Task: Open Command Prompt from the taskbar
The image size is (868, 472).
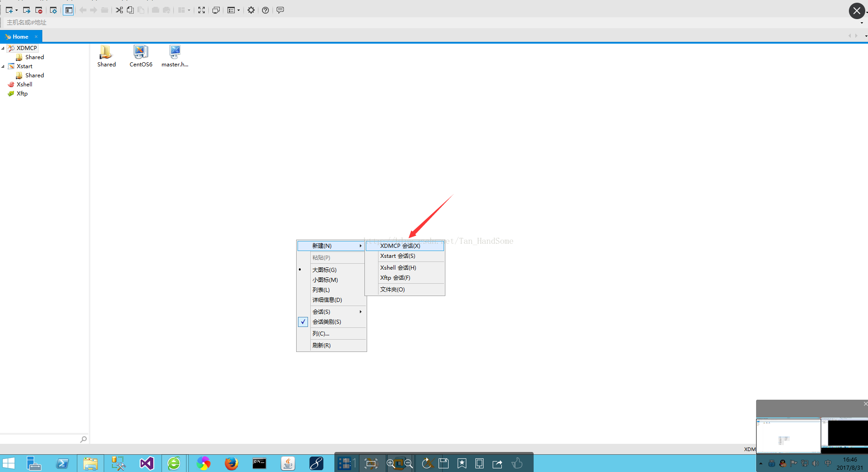Action: coord(259,463)
